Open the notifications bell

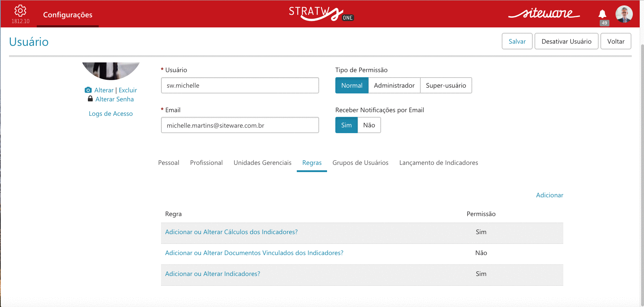[602, 14]
